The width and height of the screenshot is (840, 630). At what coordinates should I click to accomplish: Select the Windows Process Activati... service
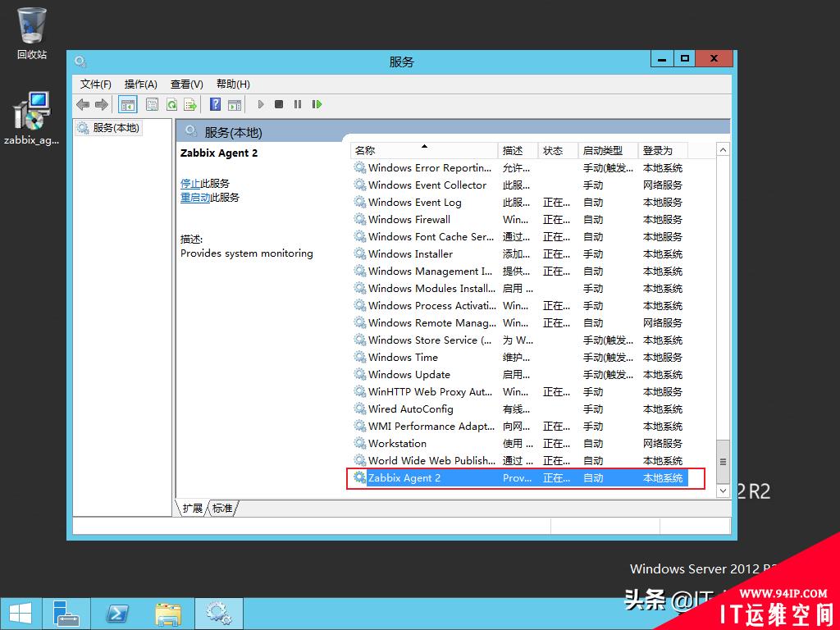tap(518, 305)
